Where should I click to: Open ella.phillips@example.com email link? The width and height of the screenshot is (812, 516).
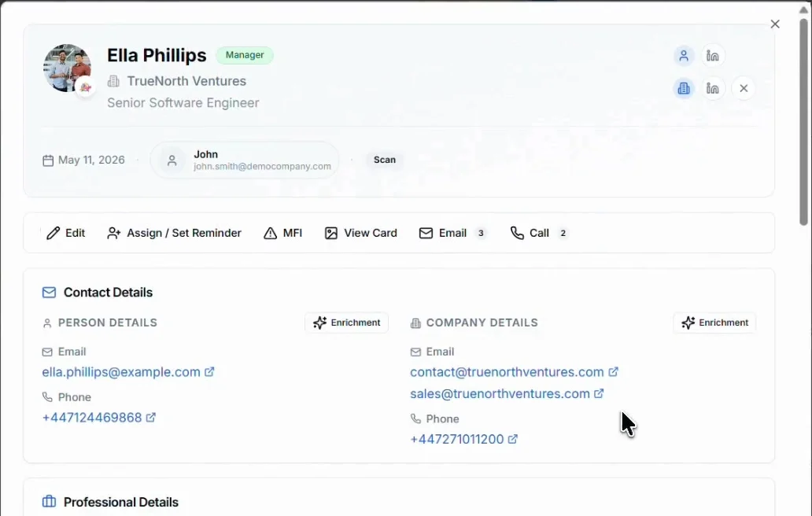(x=121, y=372)
